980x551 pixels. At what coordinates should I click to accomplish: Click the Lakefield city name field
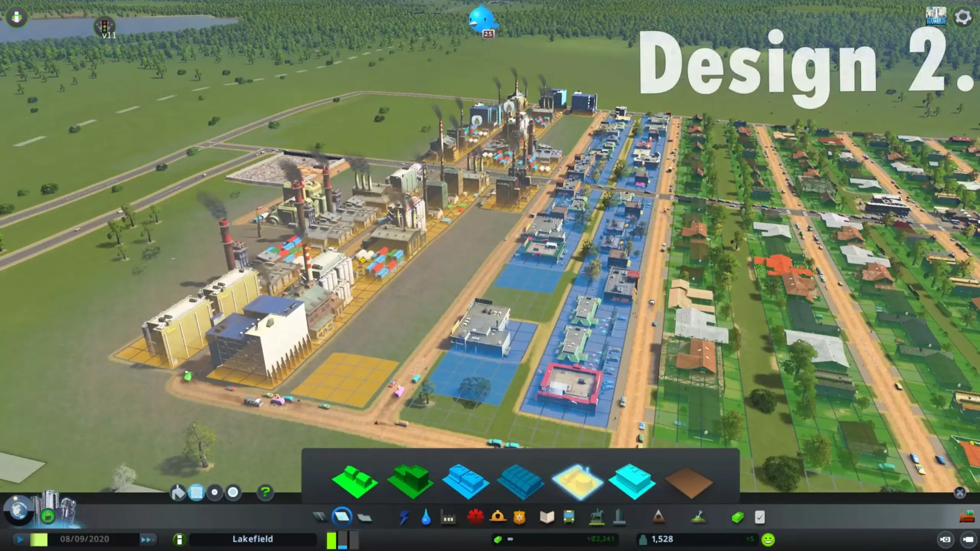pos(253,540)
